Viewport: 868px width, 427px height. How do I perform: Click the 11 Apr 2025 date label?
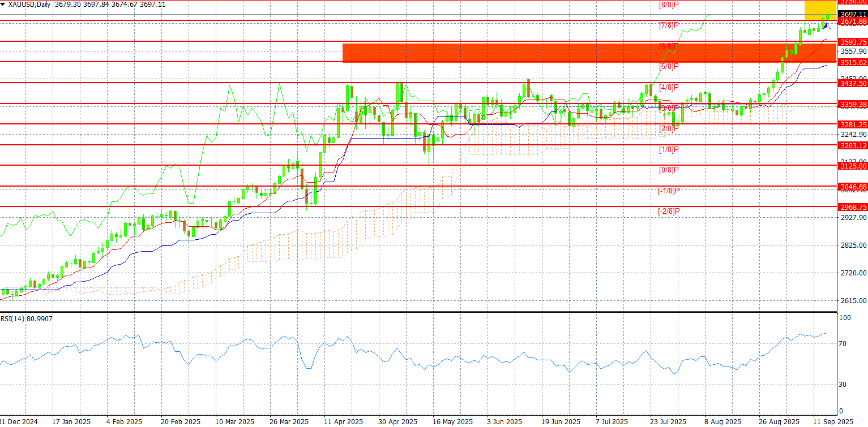[x=343, y=422]
